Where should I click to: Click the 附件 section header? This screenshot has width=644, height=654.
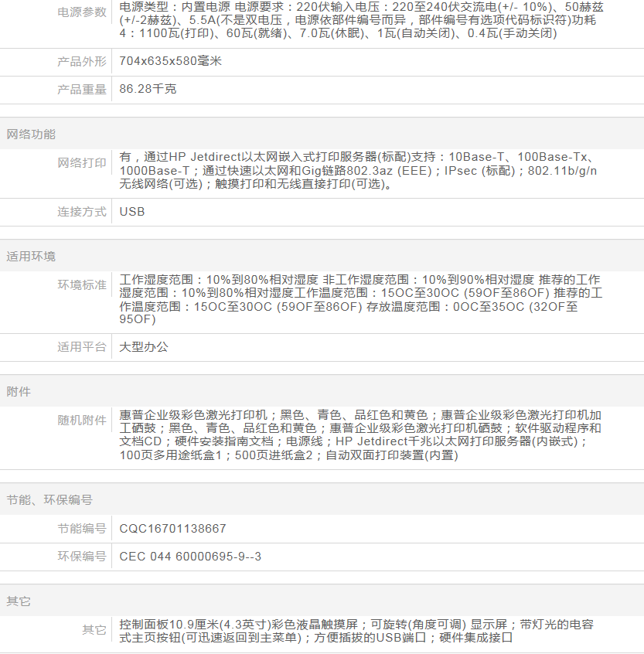click(19, 391)
